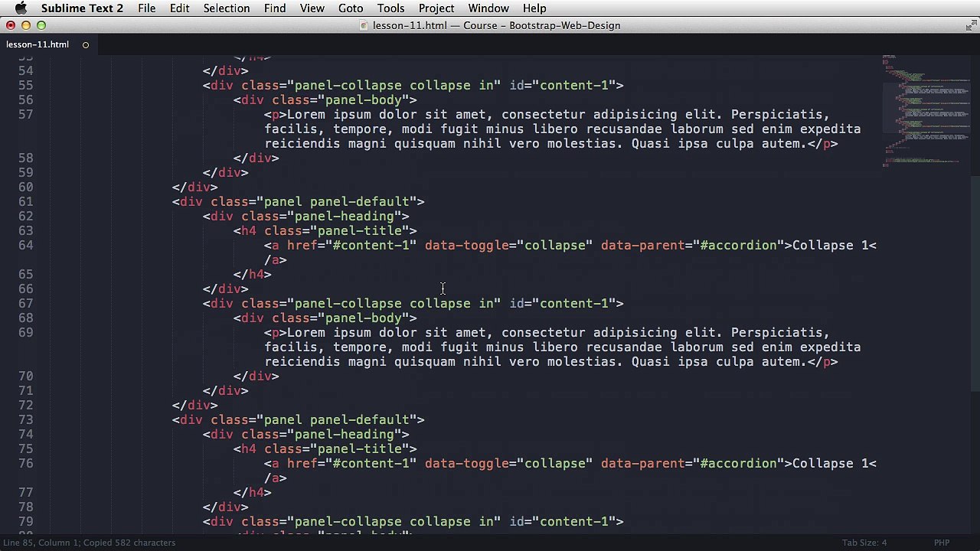Screen dimensions: 980x551
Task: Open the Goto menu
Action: point(351,8)
